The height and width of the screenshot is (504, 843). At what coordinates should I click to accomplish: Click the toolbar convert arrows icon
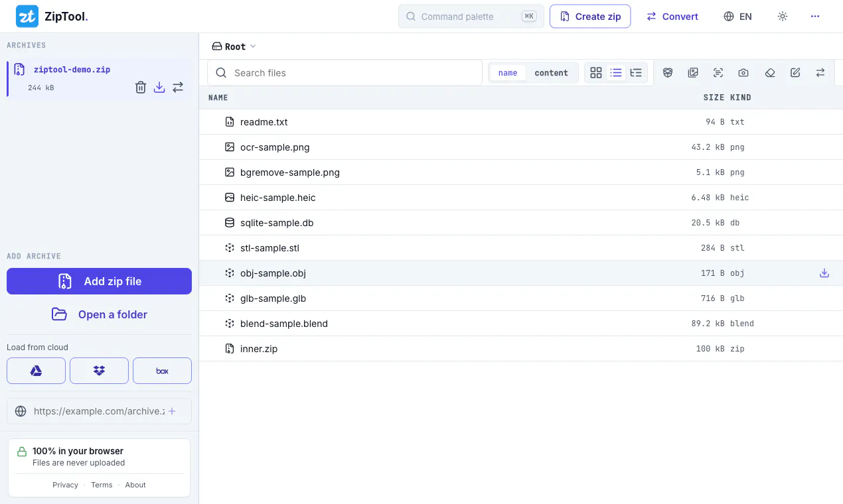pos(820,73)
